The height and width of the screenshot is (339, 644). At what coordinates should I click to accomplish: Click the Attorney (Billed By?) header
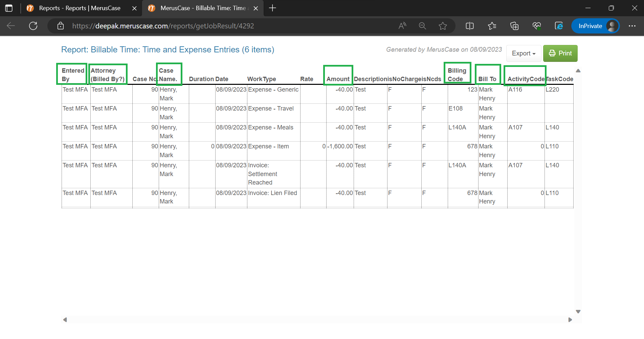[x=108, y=75]
